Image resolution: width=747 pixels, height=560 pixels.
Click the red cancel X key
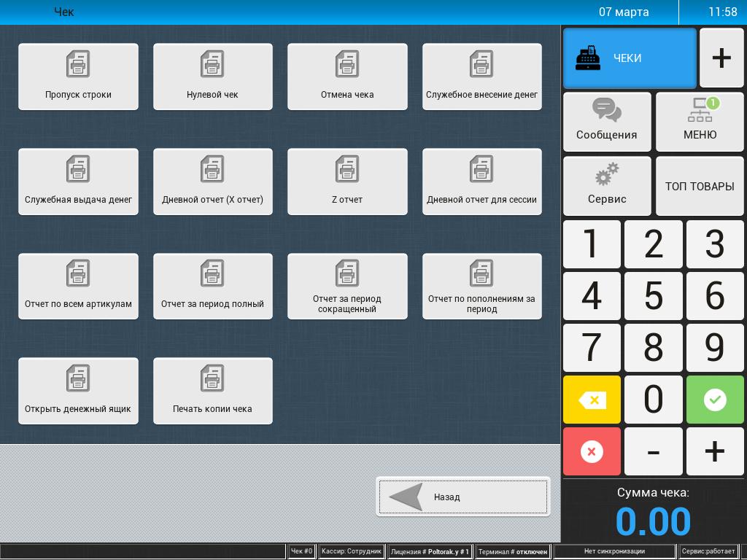coord(592,451)
